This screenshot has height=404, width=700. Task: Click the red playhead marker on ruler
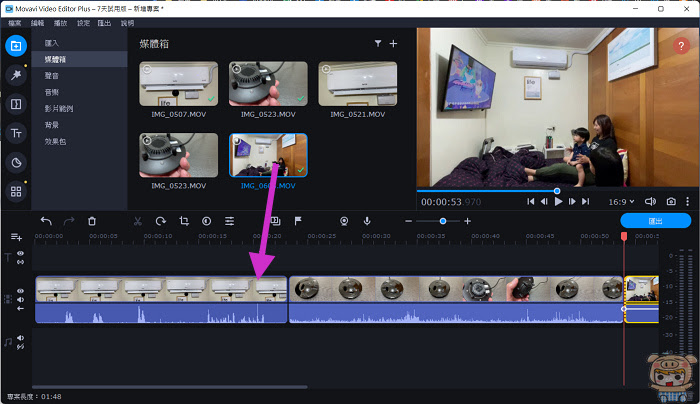(x=624, y=236)
